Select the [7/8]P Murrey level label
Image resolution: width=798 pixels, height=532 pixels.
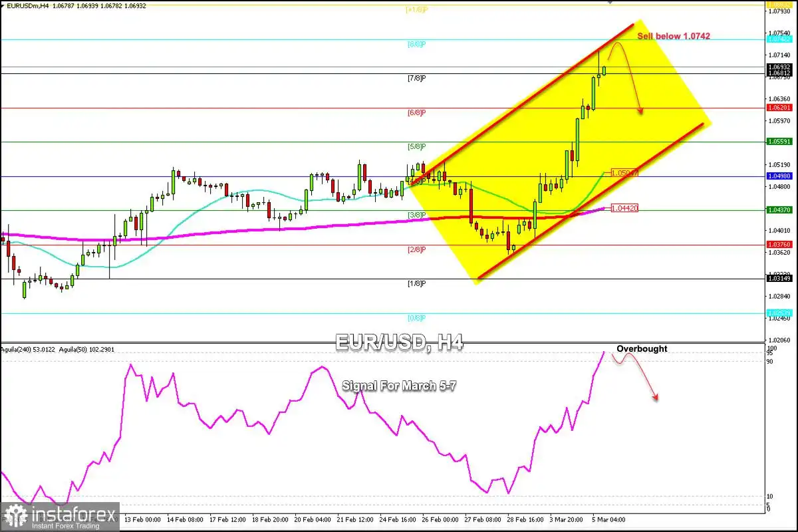[416, 78]
